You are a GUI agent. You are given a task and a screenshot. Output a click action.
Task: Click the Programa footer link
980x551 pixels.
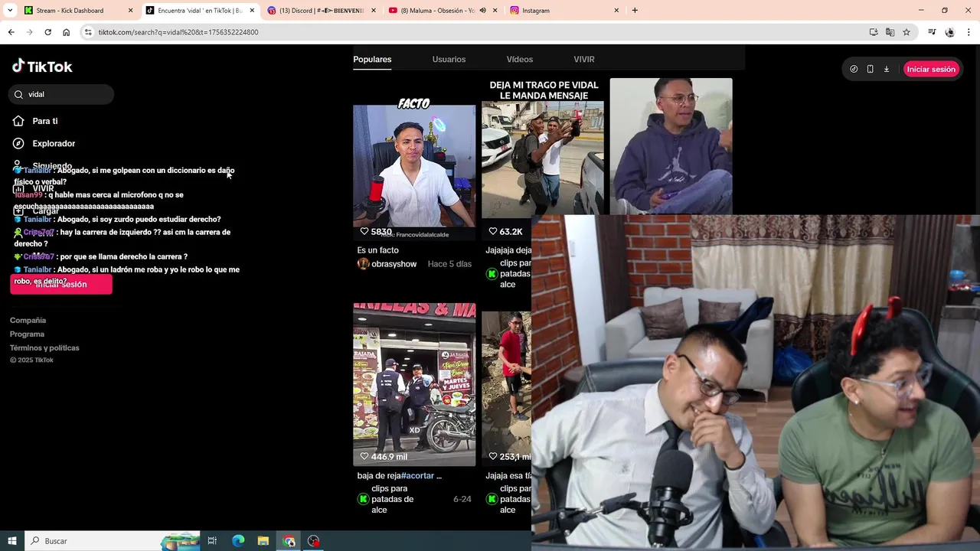click(27, 334)
